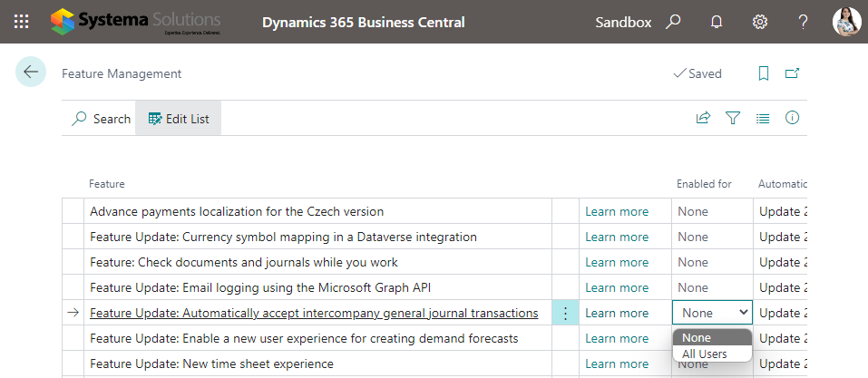Image resolution: width=868 pixels, height=378 pixels.
Task: Click Search in the action bar
Action: [x=102, y=119]
